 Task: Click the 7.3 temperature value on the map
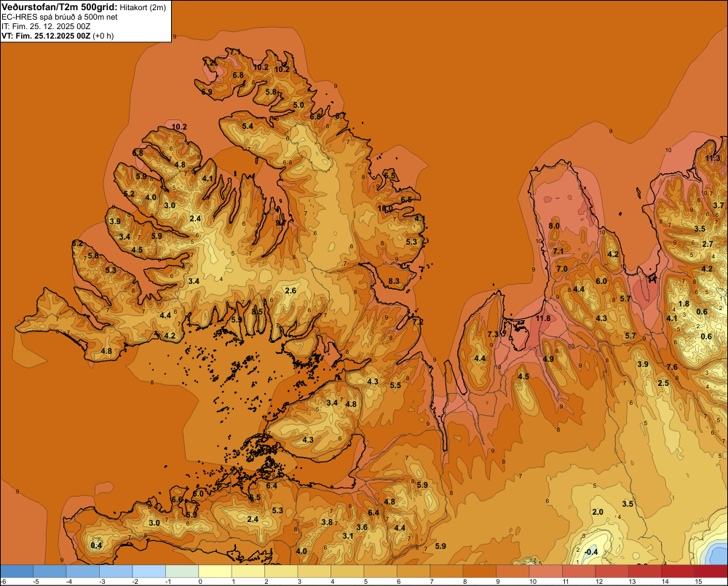pos(493,334)
